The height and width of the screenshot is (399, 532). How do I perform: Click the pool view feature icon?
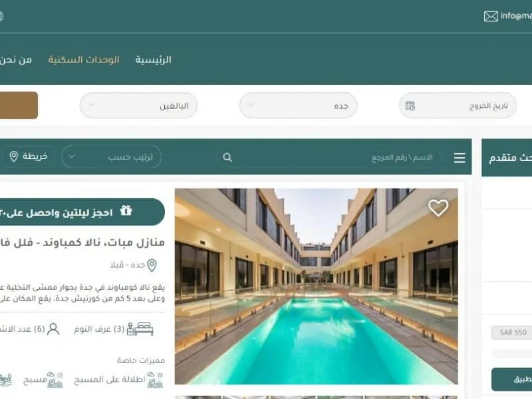click(x=155, y=380)
